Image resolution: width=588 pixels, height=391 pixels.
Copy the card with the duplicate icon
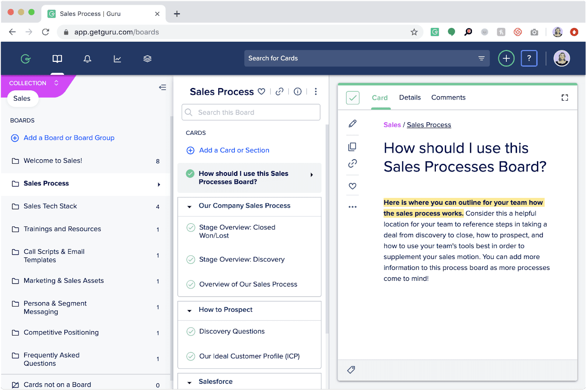pyautogui.click(x=352, y=146)
